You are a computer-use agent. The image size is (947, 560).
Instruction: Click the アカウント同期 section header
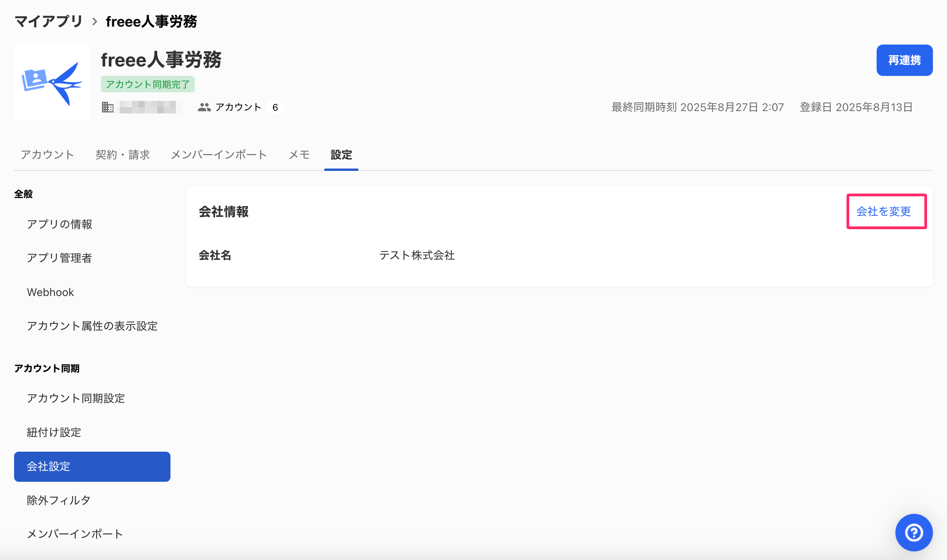[47, 368]
